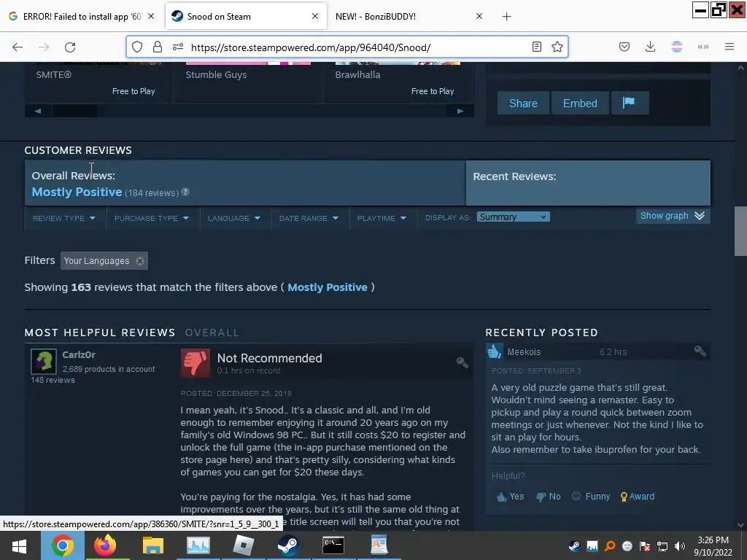The height and width of the screenshot is (560, 747).
Task: Go back with the browser back arrow
Action: (x=18, y=47)
